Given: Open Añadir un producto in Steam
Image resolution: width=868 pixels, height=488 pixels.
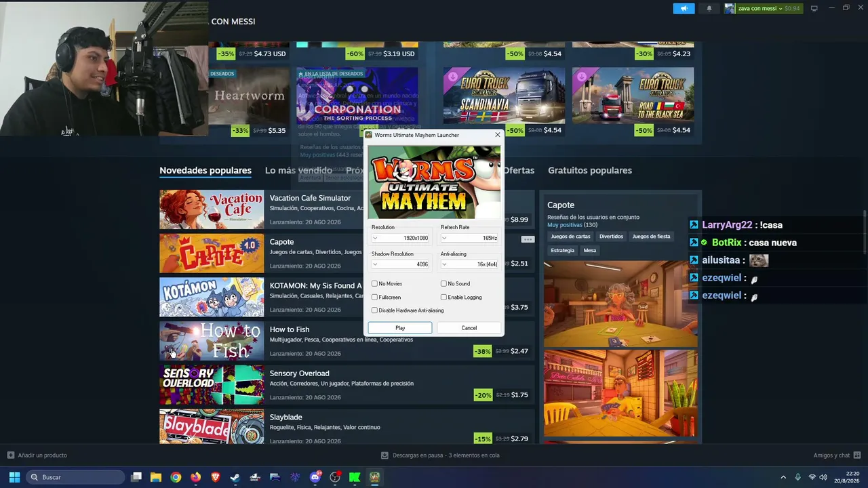Looking at the screenshot, I should click(37, 455).
